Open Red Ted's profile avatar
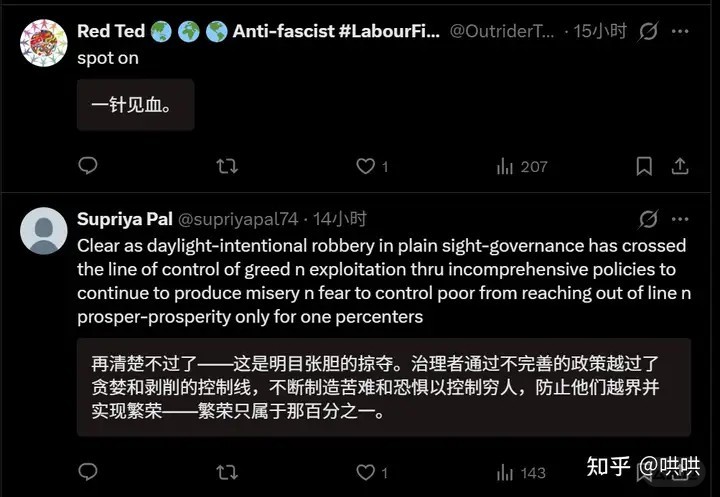Image resolution: width=720 pixels, height=497 pixels. point(44,43)
